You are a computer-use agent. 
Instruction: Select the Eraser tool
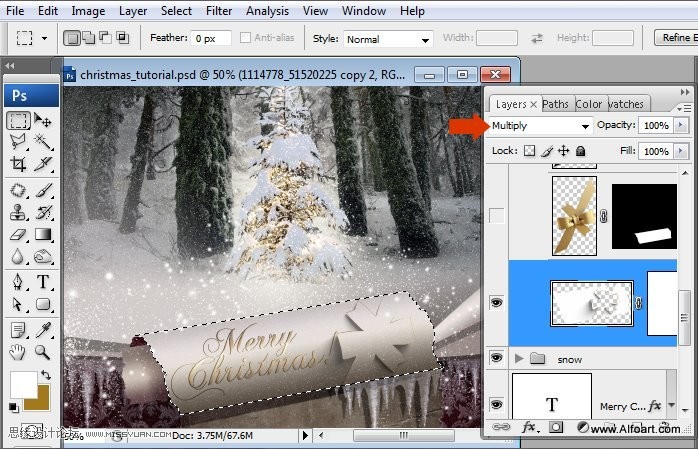pos(18,234)
